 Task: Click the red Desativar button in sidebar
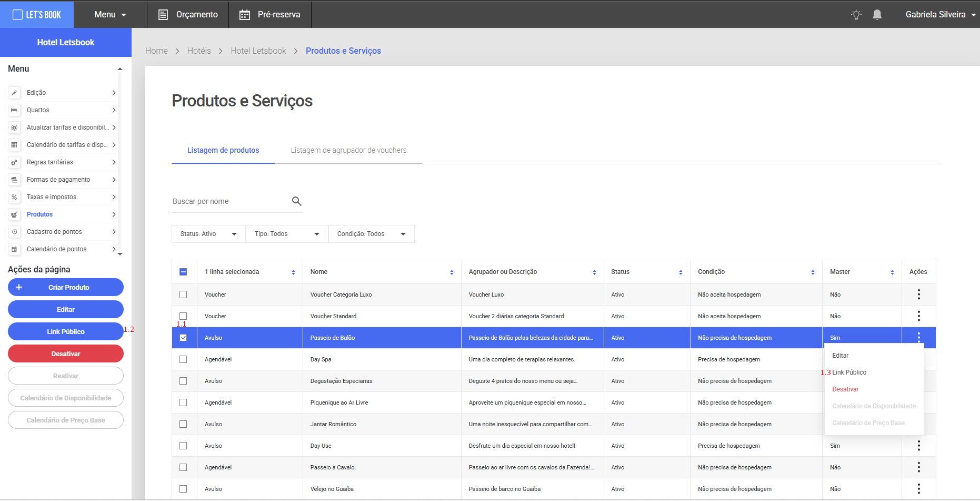[x=66, y=353]
